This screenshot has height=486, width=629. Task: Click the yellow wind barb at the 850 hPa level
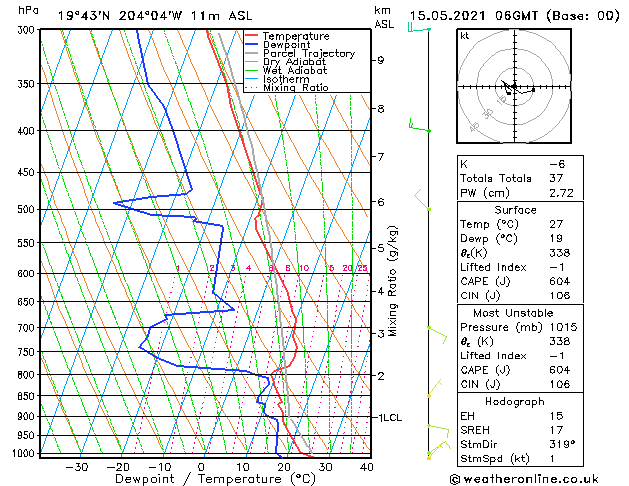click(x=434, y=388)
